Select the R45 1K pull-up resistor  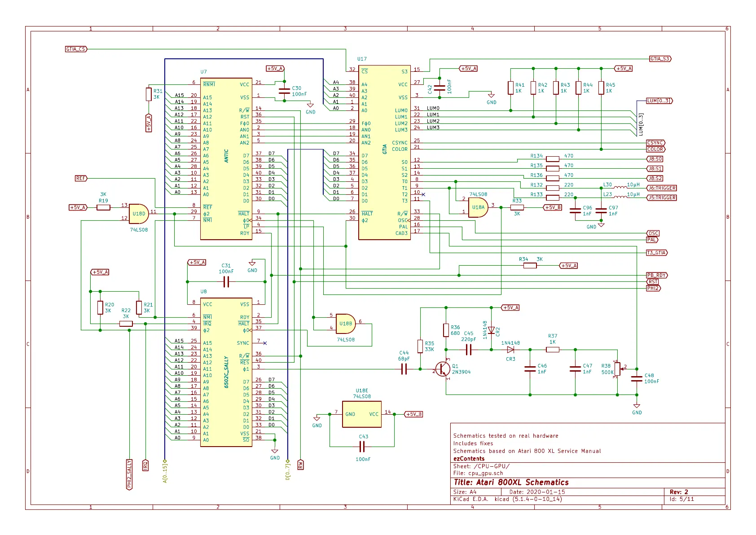pos(601,88)
